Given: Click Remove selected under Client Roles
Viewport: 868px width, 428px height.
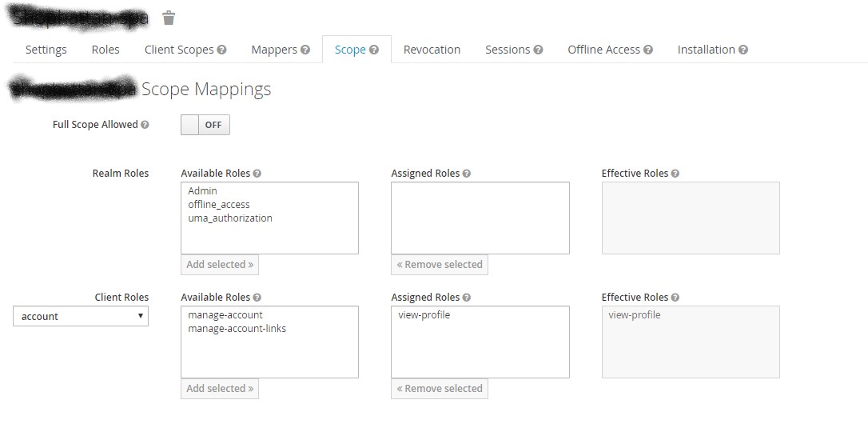Looking at the screenshot, I should [440, 389].
